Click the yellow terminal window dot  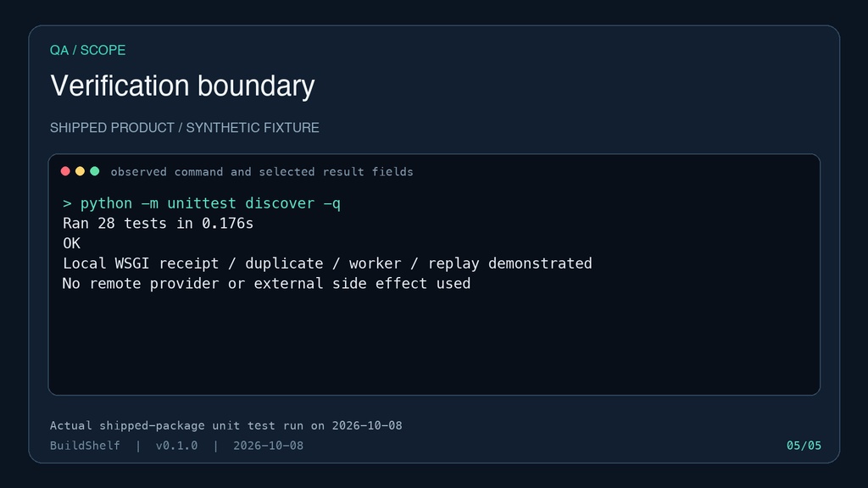pyautogui.click(x=80, y=171)
